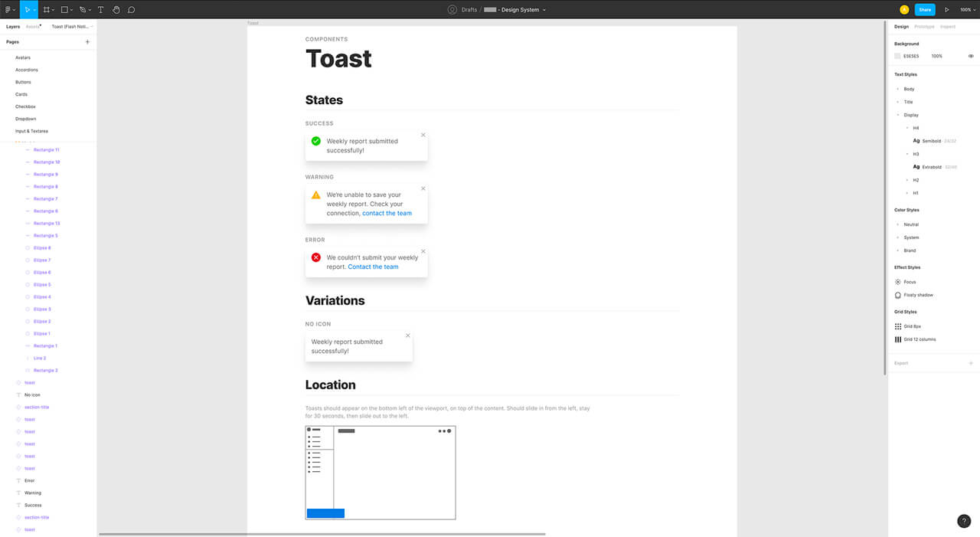Switch to the Assets tab
The image size is (980, 537).
pos(32,25)
